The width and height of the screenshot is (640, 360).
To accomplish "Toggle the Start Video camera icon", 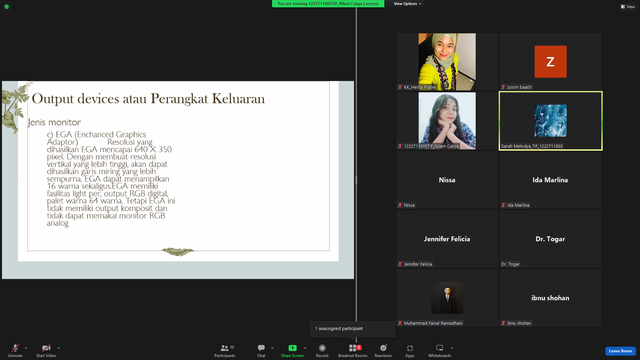I will point(46,348).
